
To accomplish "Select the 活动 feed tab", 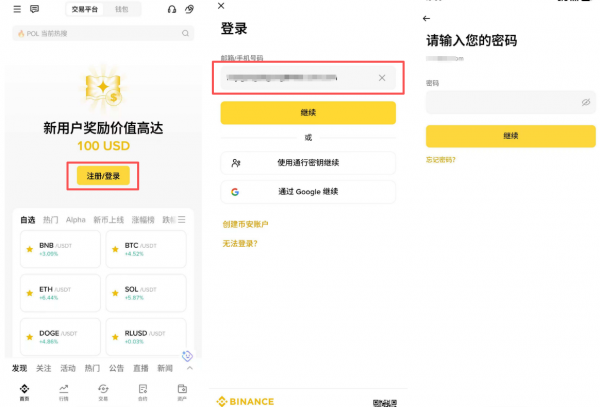I will pos(68,368).
